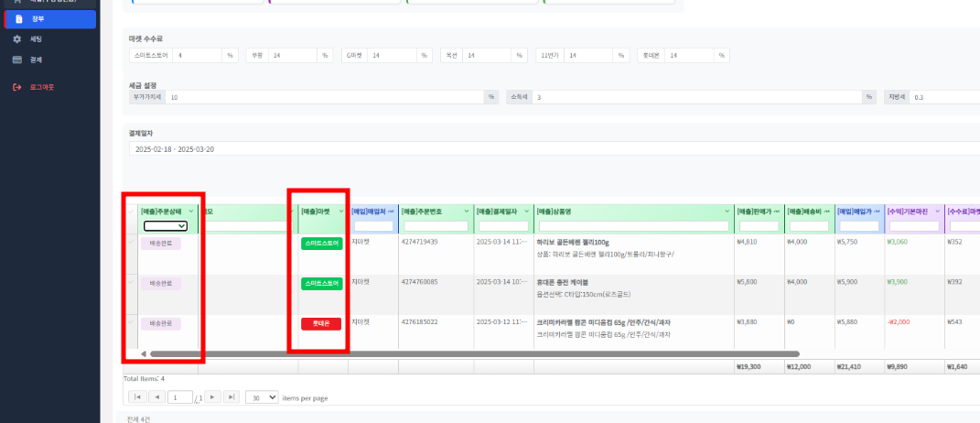
Task: Click the red 롯데온 market badge
Action: click(x=321, y=323)
